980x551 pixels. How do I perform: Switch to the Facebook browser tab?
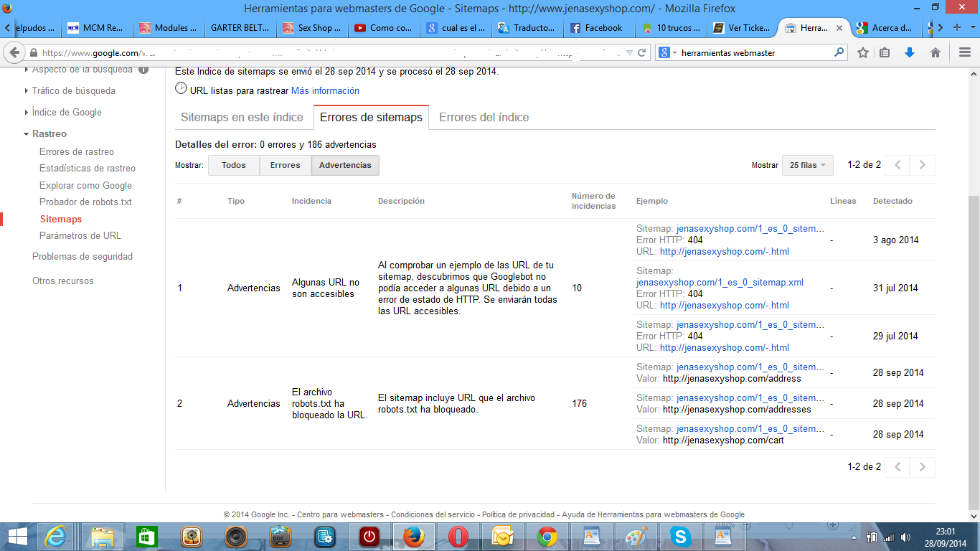[x=599, y=28]
